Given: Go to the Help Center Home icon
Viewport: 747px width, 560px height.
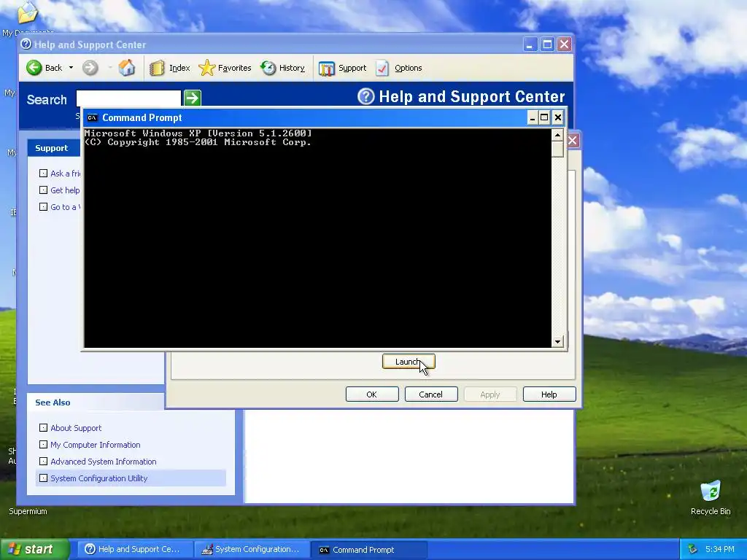Looking at the screenshot, I should click(x=127, y=68).
